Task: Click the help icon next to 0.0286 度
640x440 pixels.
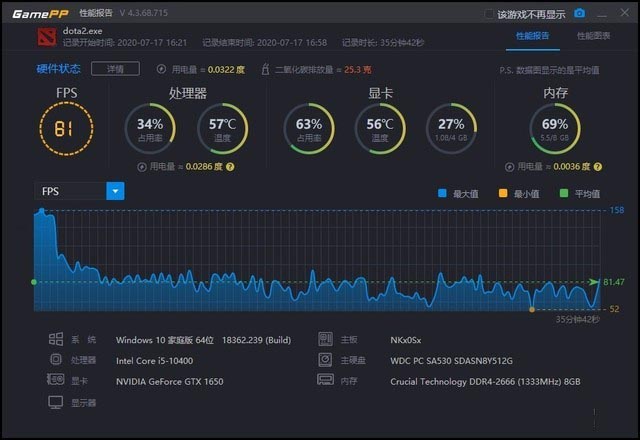Action: (230, 167)
